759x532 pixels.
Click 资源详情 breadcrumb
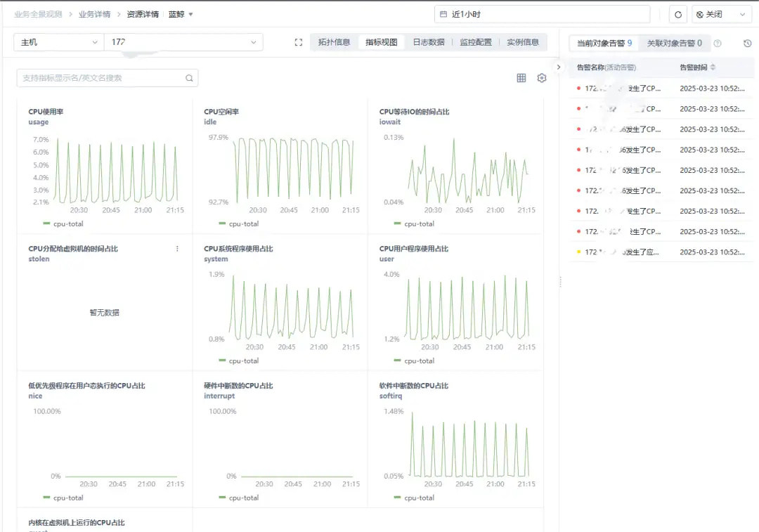[143, 15]
